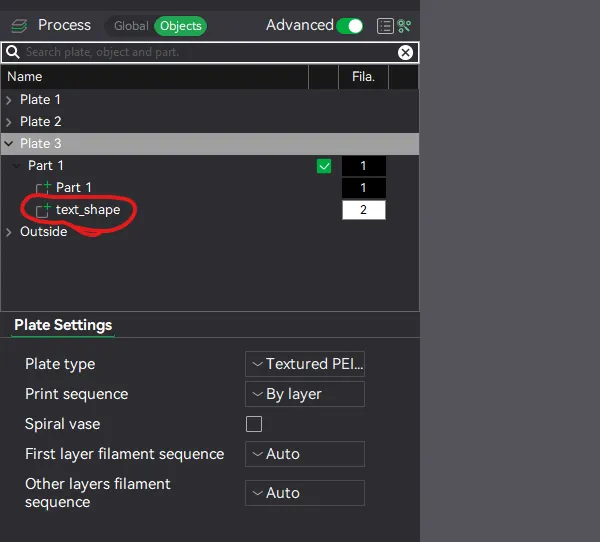Select the text_shape tree item
The width and height of the screenshot is (600, 542).
[88, 210]
